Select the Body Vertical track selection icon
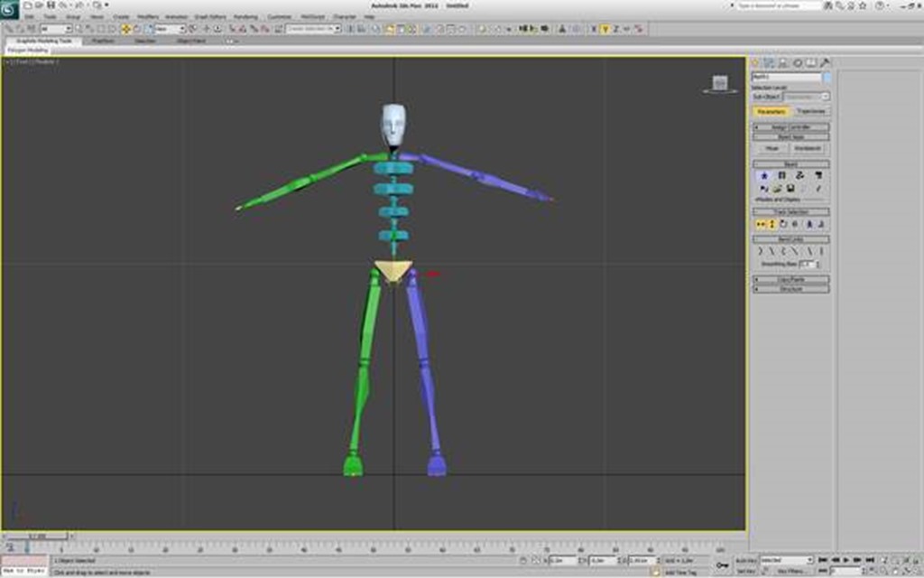924x578 pixels. click(x=772, y=224)
